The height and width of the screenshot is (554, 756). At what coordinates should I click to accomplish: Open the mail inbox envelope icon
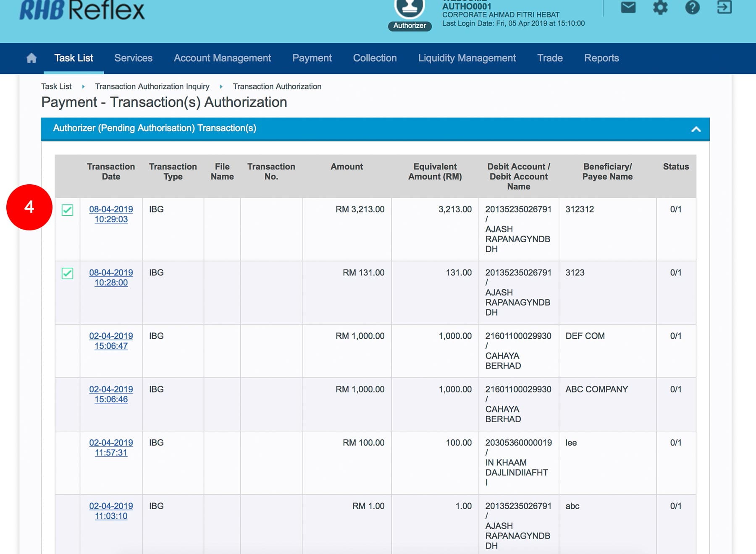pyautogui.click(x=628, y=8)
